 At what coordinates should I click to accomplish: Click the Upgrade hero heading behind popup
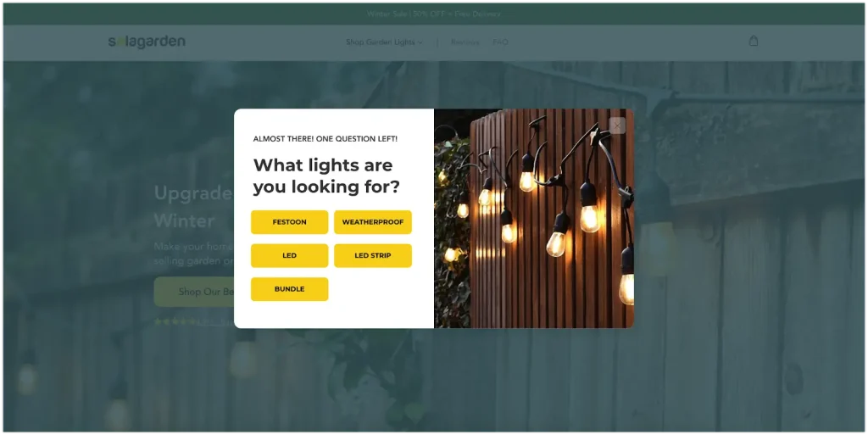click(192, 193)
